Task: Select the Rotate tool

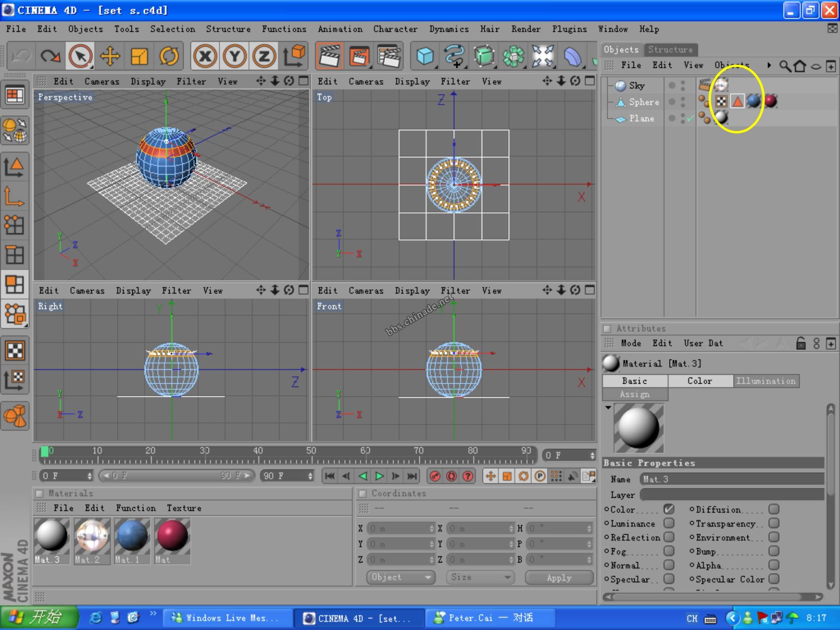Action: click(x=169, y=56)
